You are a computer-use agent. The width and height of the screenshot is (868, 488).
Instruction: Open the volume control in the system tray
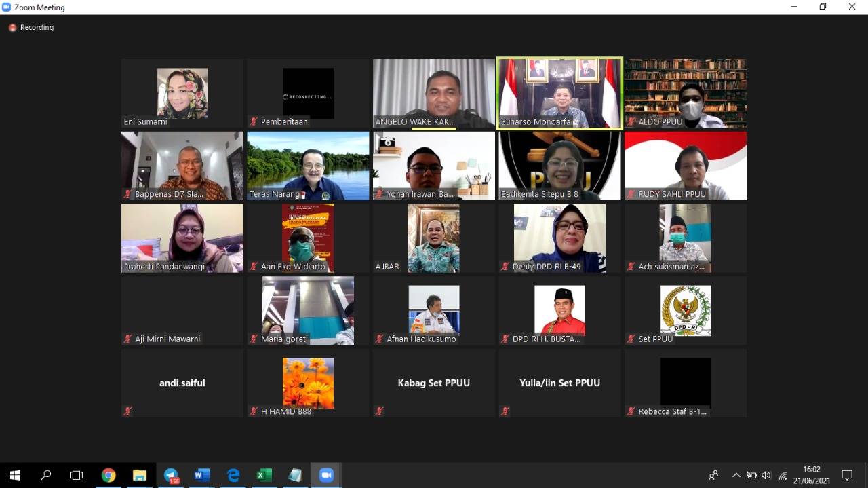pos(766,475)
